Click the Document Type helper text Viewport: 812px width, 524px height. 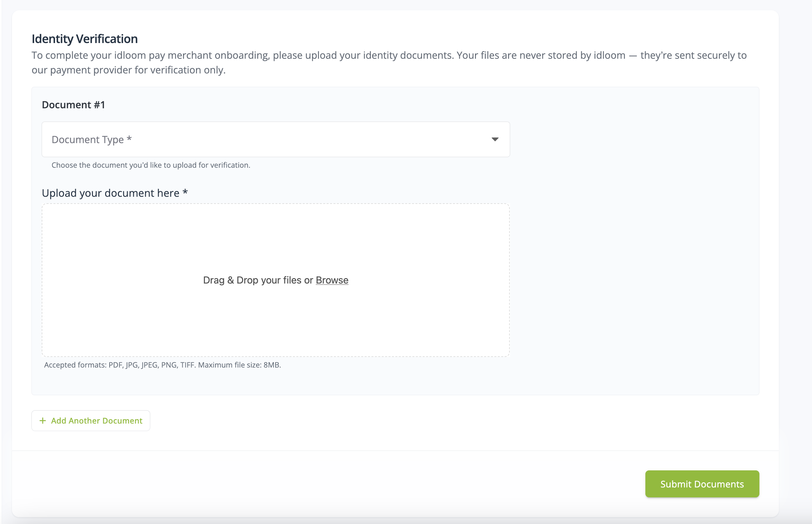(x=151, y=165)
